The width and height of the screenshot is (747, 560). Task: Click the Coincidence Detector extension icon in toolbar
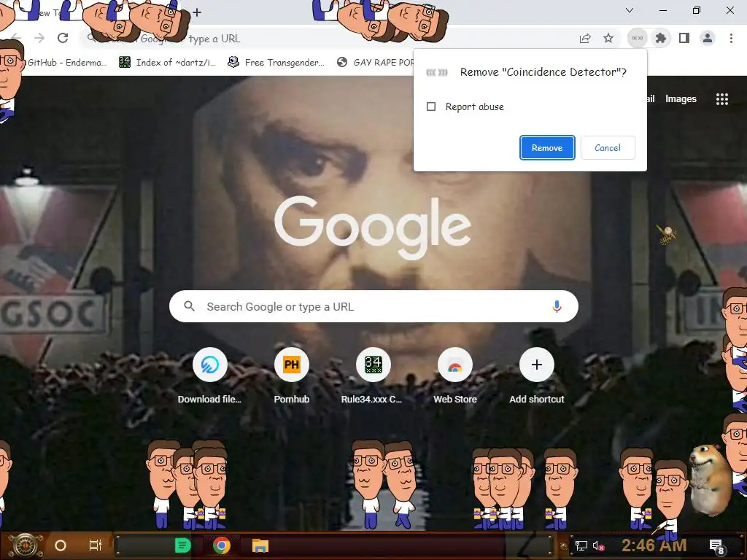[x=638, y=38]
